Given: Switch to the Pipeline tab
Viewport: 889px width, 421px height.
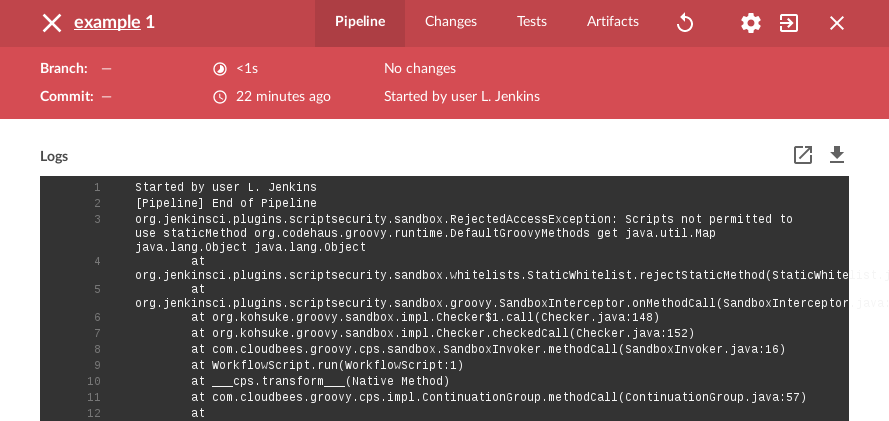Looking at the screenshot, I should click(x=360, y=22).
